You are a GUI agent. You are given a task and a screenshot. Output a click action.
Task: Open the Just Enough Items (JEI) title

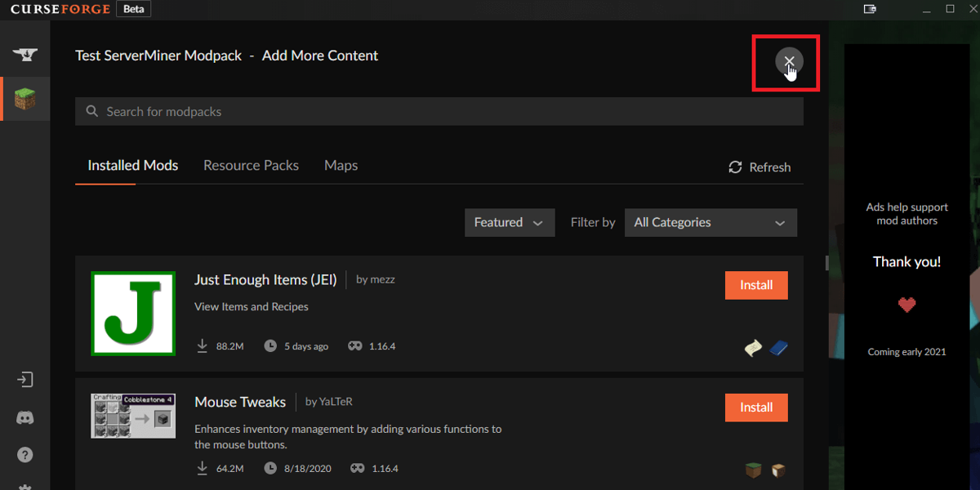click(265, 279)
